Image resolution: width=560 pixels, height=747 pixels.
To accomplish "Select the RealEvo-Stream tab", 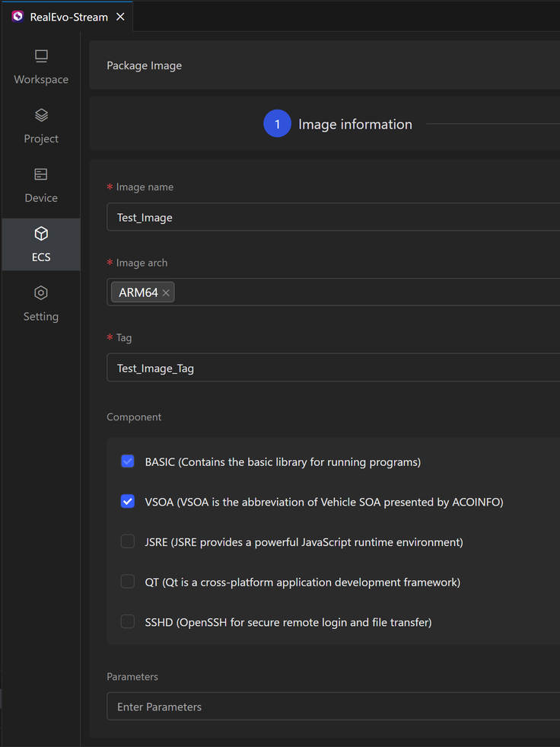I will click(68, 17).
